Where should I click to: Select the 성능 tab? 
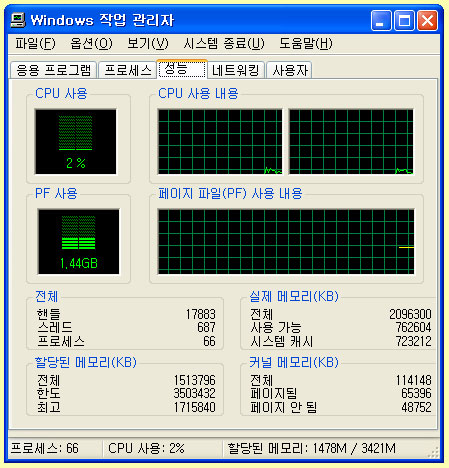click(182, 69)
